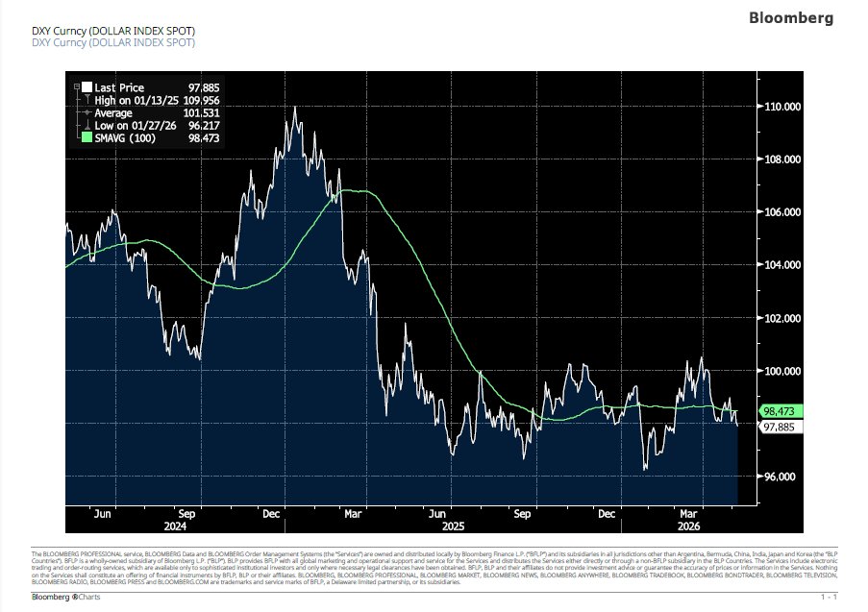Click the blue 'DXY Curncy (DOLLAR INDEX SPOT)' subtitle
The height and width of the screenshot is (612, 868).
(113, 42)
